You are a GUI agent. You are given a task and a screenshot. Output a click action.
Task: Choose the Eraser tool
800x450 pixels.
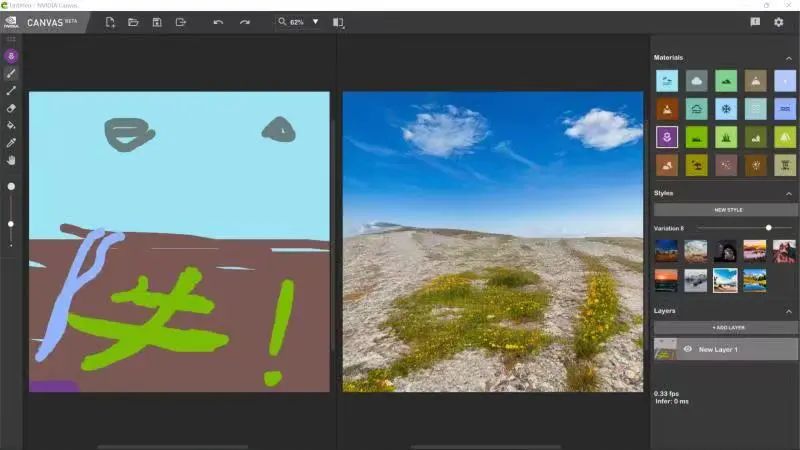[11, 108]
